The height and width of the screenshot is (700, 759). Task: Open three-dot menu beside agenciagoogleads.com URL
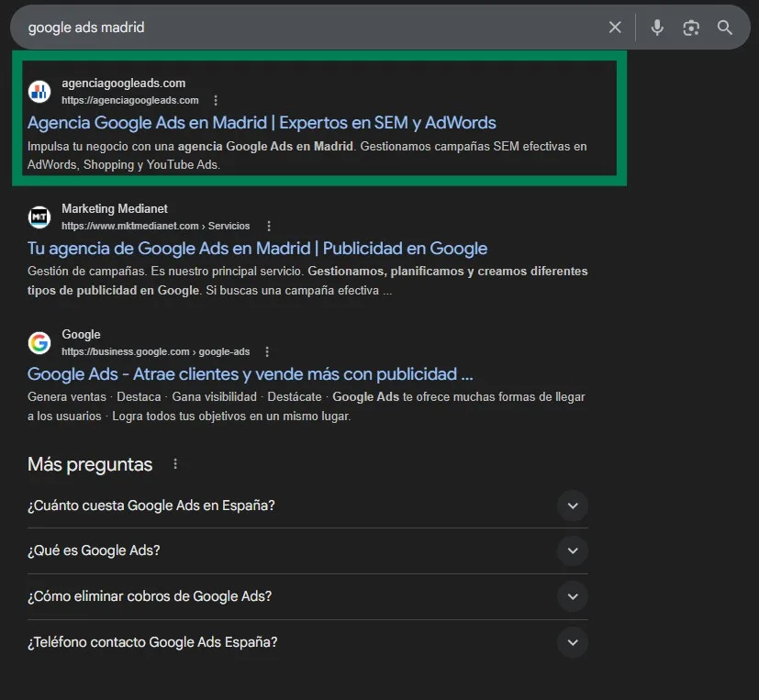[216, 100]
